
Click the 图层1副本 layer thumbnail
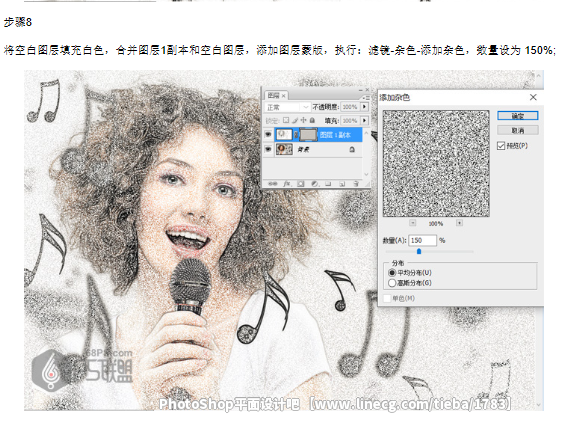284,134
